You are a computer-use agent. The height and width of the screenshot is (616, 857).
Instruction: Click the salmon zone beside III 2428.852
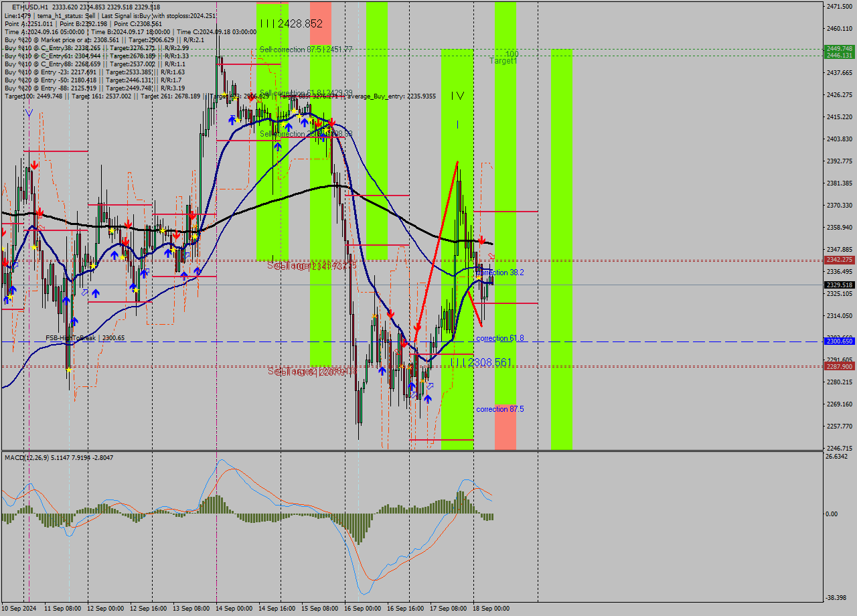(321, 23)
